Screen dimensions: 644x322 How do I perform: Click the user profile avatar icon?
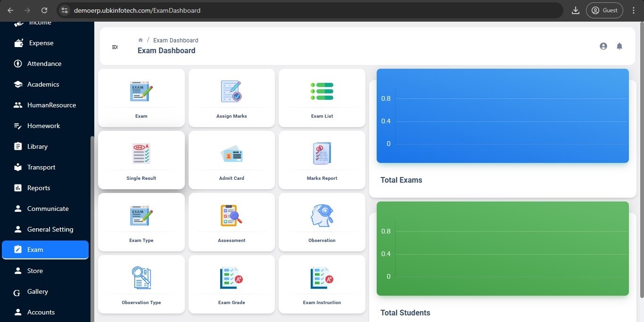603,46
